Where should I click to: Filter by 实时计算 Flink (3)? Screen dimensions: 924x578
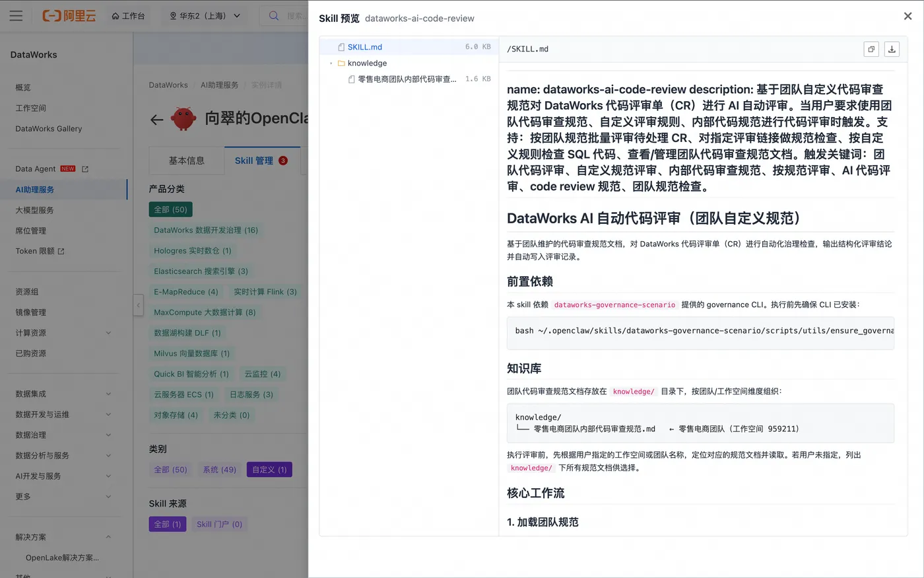tap(265, 291)
